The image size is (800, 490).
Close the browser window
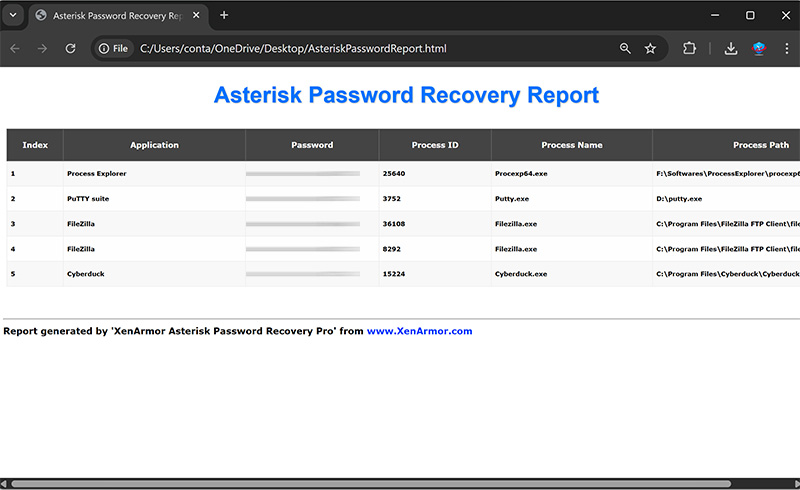(x=786, y=15)
